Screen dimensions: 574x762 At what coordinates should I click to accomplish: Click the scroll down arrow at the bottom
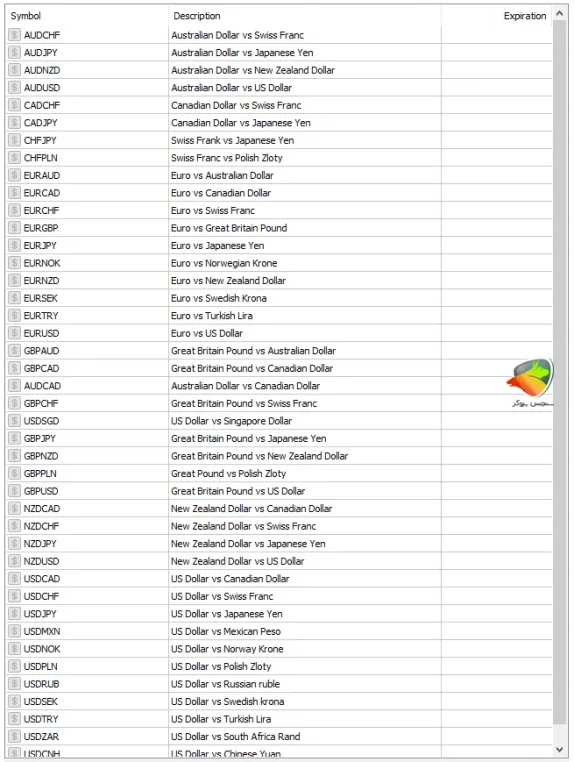[559, 749]
